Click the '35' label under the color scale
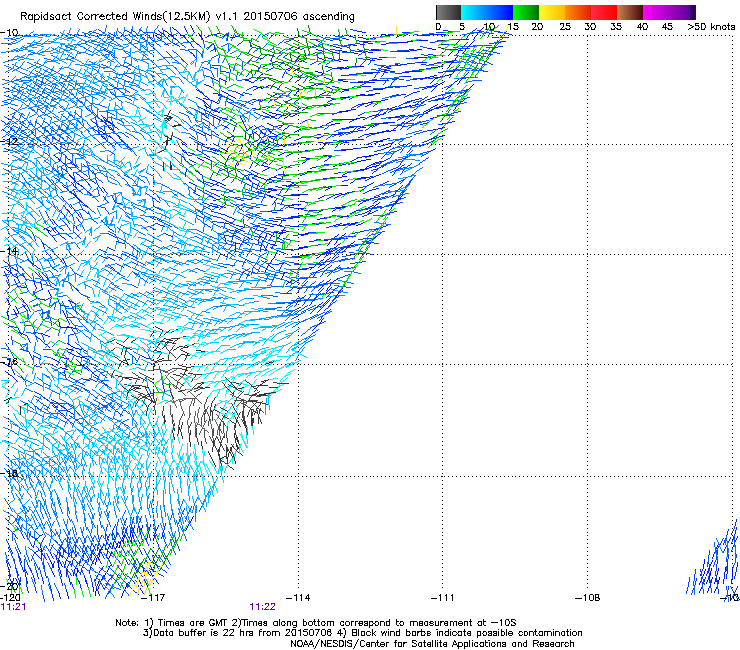The image size is (740, 650). 616,27
